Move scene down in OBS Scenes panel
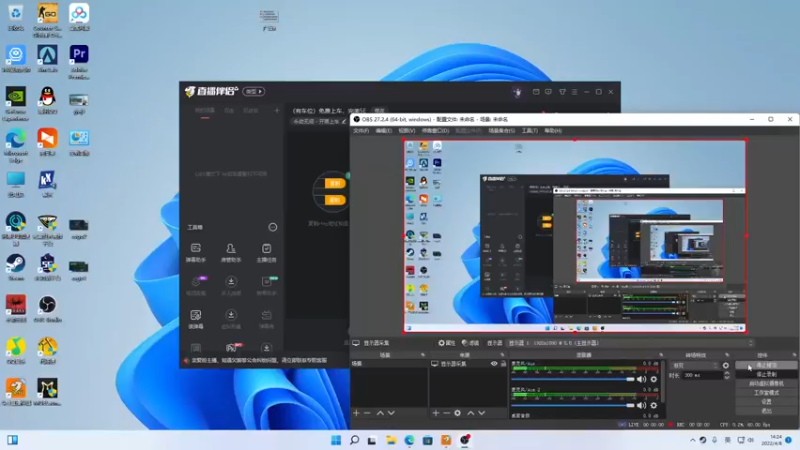This screenshot has width=800, height=450. click(391, 413)
